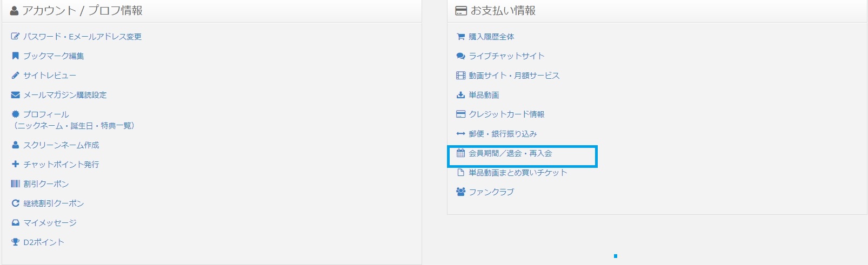
Task: Click the trophy icon beside D2ポイント
Action: (x=15, y=242)
